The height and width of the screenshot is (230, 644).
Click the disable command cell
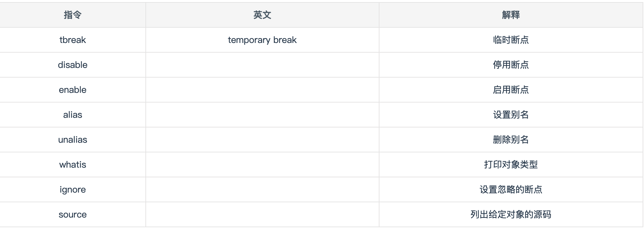coord(73,65)
